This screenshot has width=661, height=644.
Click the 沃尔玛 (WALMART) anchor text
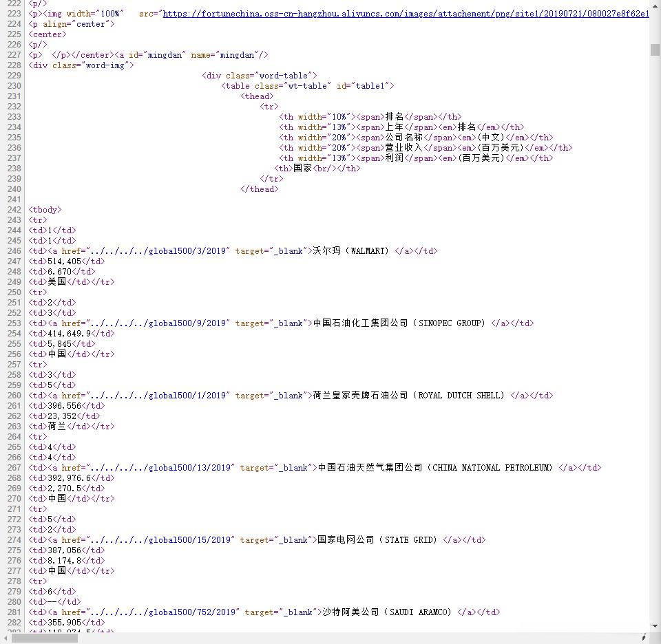(350, 251)
